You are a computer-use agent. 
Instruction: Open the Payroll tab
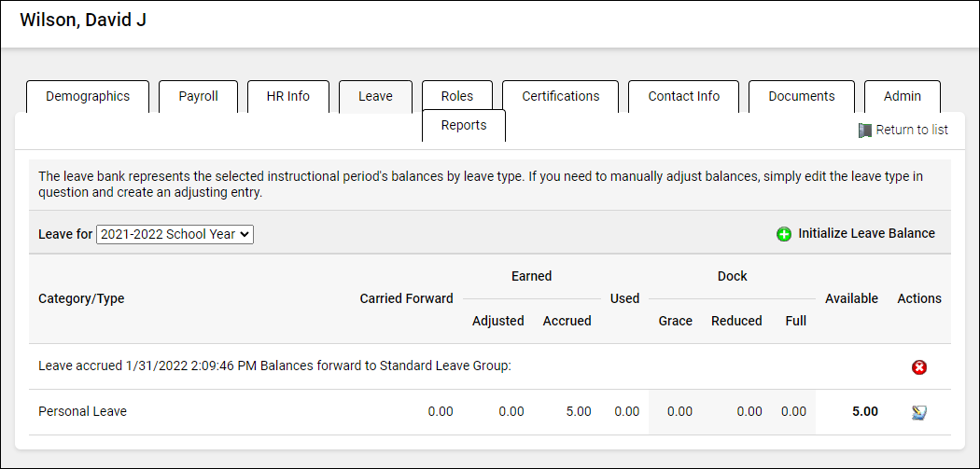198,96
